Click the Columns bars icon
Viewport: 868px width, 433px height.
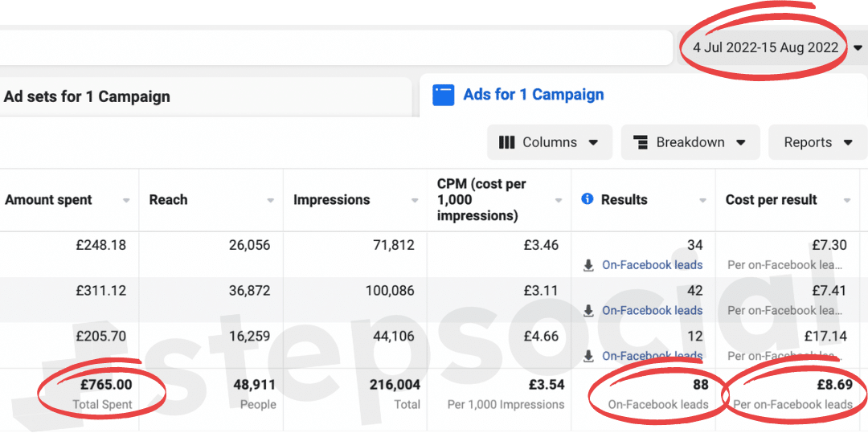coord(506,142)
